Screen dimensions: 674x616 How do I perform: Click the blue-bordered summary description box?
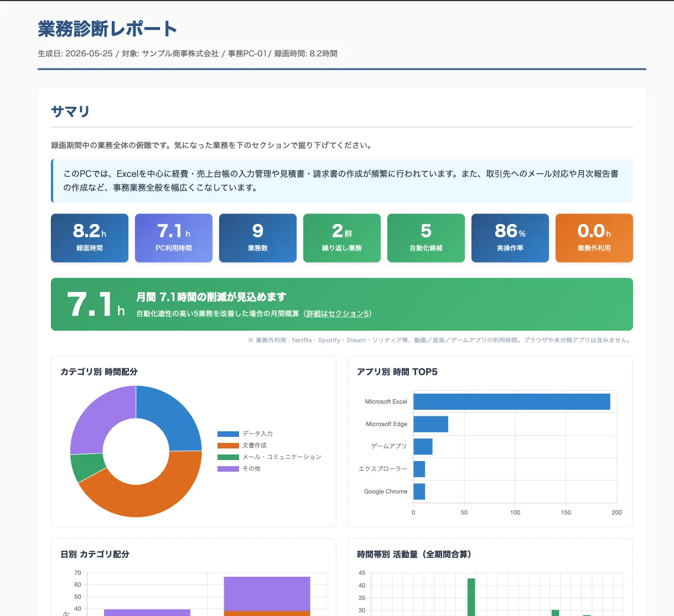tap(342, 181)
